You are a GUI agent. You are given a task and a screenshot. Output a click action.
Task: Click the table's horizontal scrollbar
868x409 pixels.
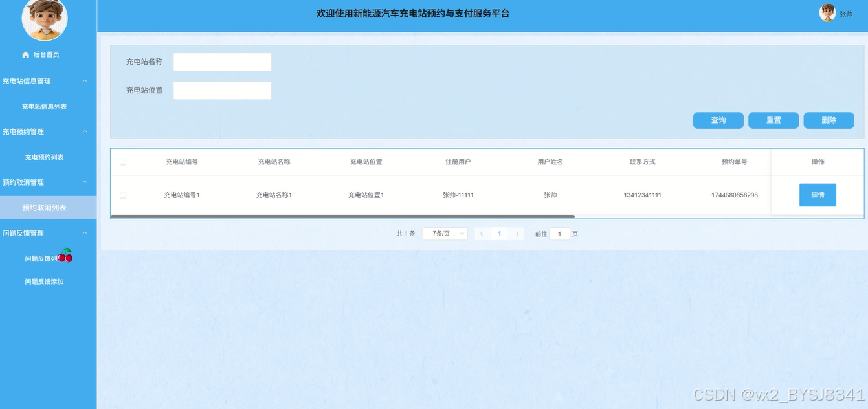(x=342, y=216)
